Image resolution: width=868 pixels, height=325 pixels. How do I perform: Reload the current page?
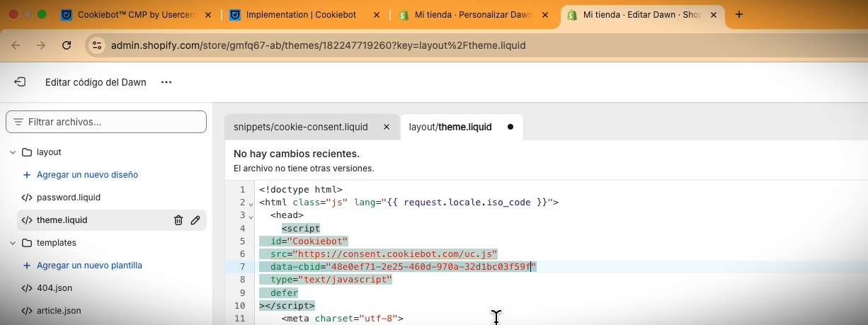tap(67, 45)
